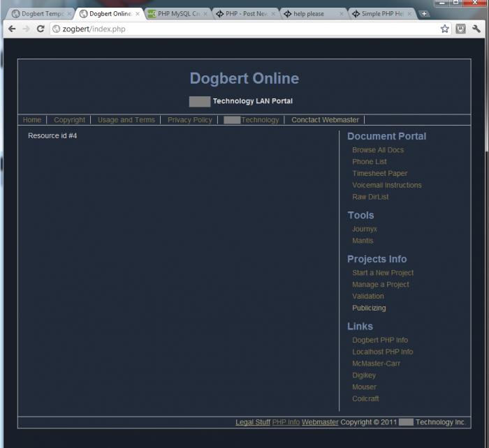Click the browser back arrow button

pos(12,29)
